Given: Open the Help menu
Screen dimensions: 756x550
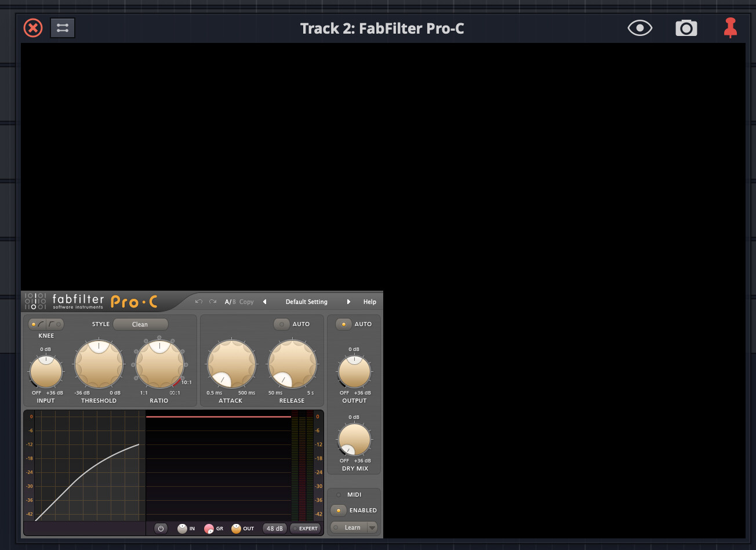Looking at the screenshot, I should point(370,302).
